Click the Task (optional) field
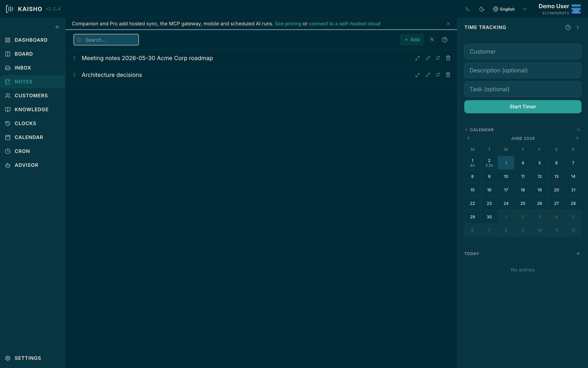Image resolution: width=588 pixels, height=368 pixels. pos(523,89)
